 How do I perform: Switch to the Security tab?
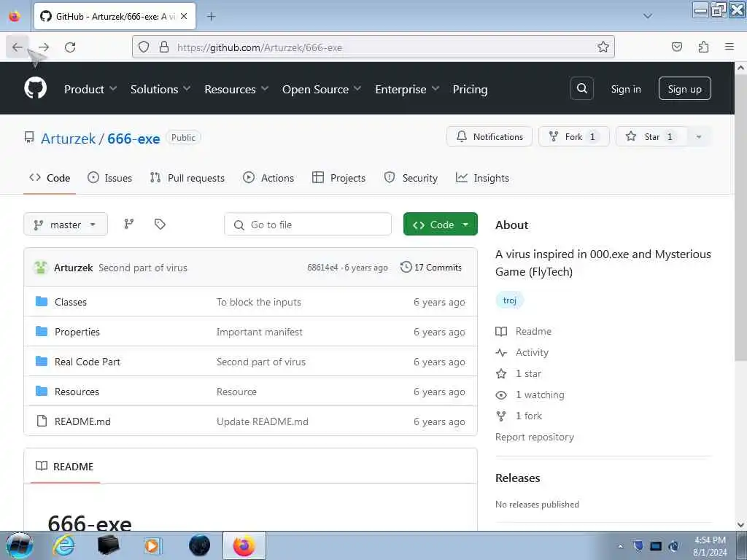pos(411,178)
